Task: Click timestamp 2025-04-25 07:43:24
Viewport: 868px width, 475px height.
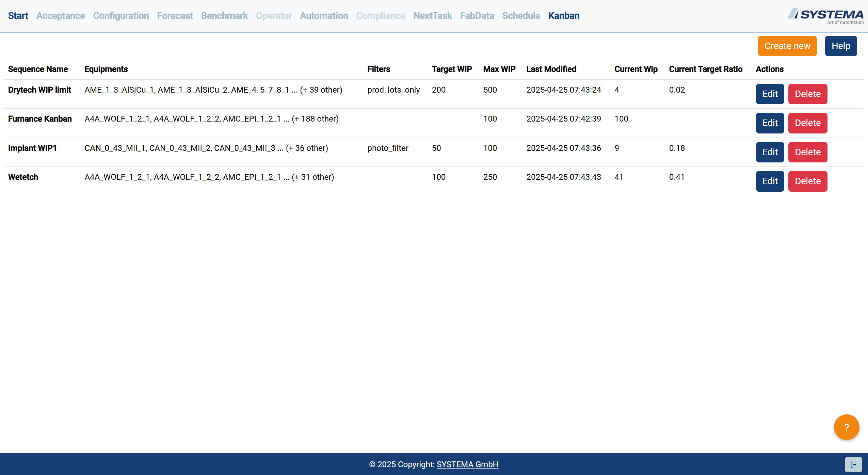Action: (564, 90)
